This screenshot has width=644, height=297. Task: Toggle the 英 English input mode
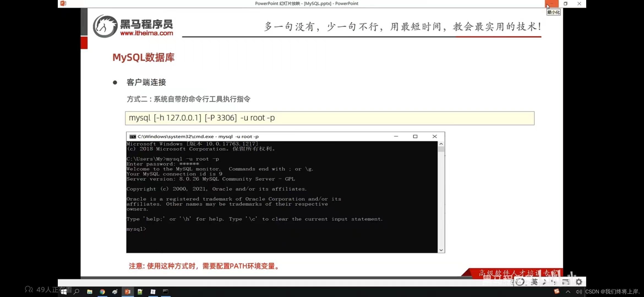534,282
